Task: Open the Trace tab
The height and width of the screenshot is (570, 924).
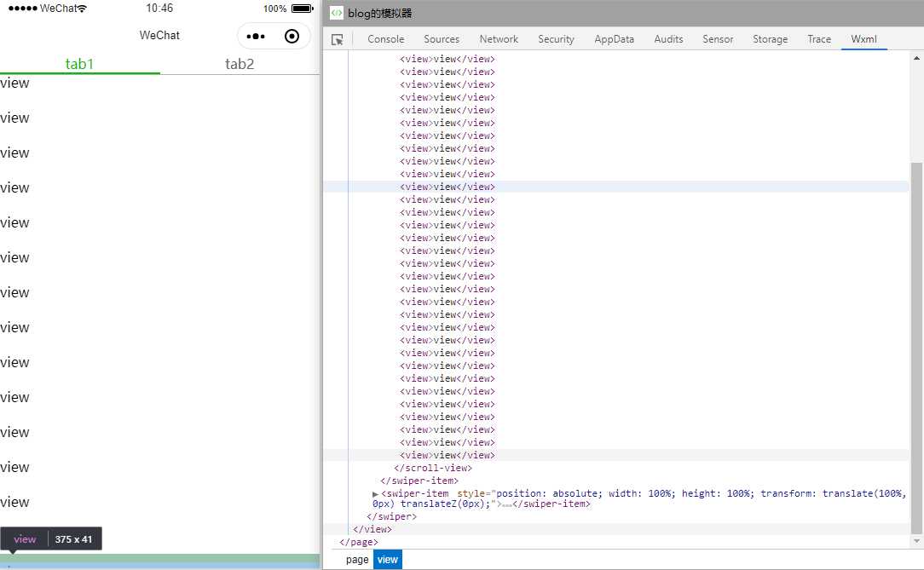Action: click(819, 39)
